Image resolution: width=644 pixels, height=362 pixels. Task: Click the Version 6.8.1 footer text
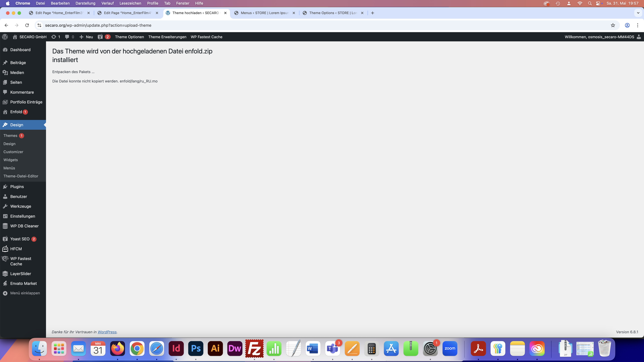pos(627,332)
